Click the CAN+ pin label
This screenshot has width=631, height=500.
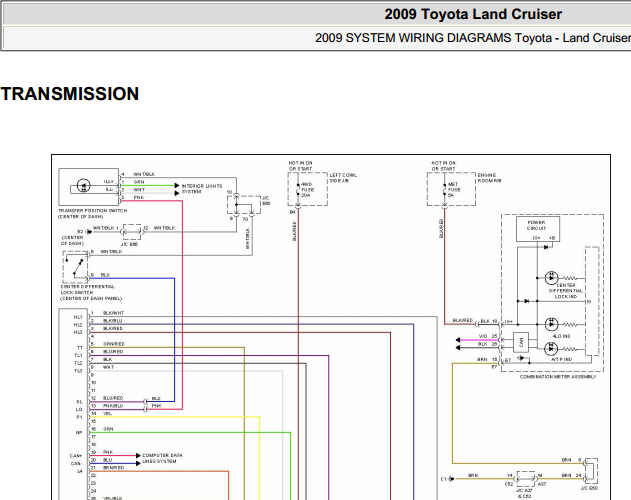(x=76, y=456)
